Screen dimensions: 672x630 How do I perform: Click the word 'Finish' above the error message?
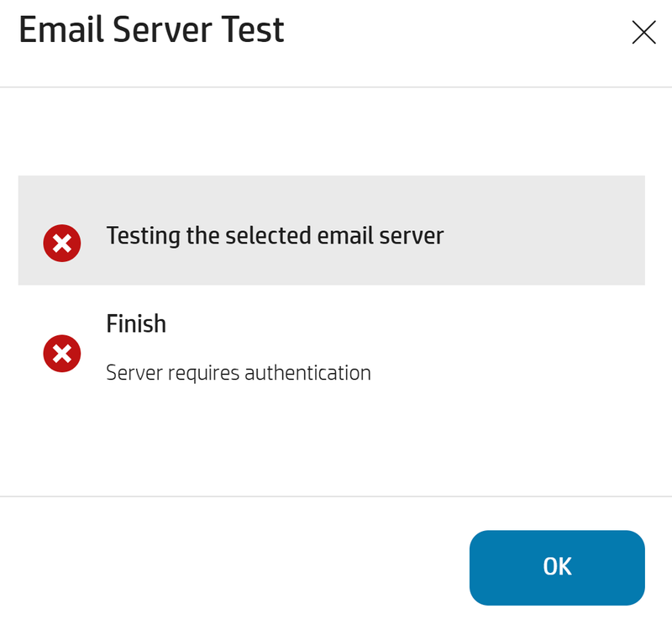click(136, 323)
